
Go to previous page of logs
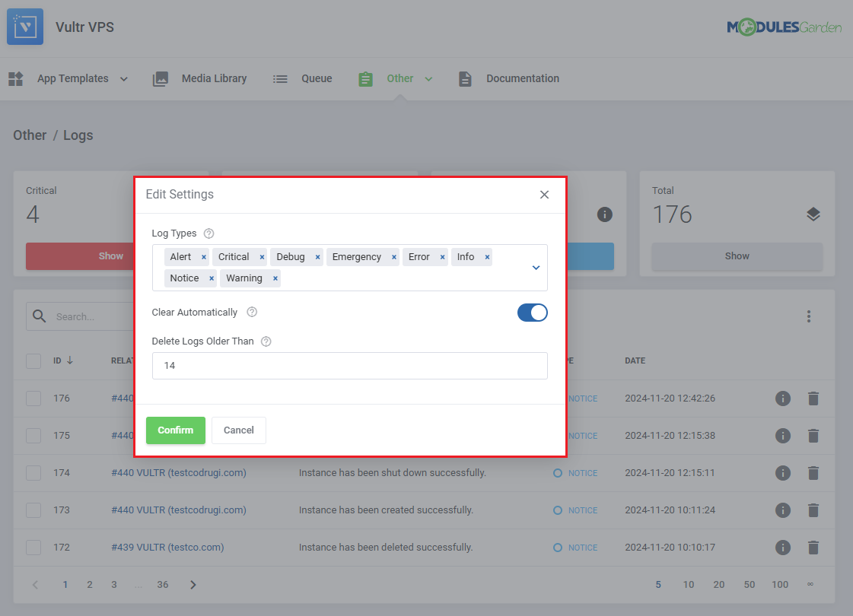(35, 585)
